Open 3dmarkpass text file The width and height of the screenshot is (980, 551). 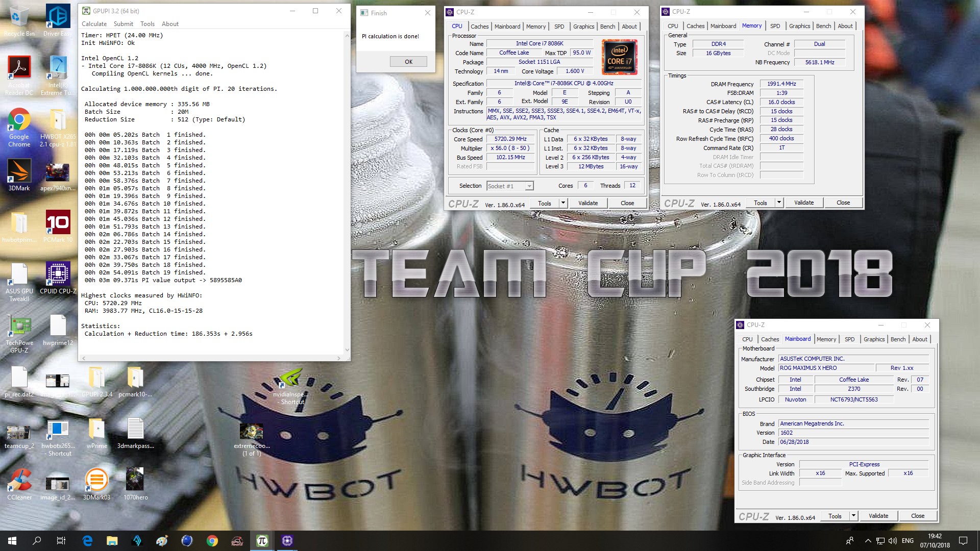tap(135, 434)
